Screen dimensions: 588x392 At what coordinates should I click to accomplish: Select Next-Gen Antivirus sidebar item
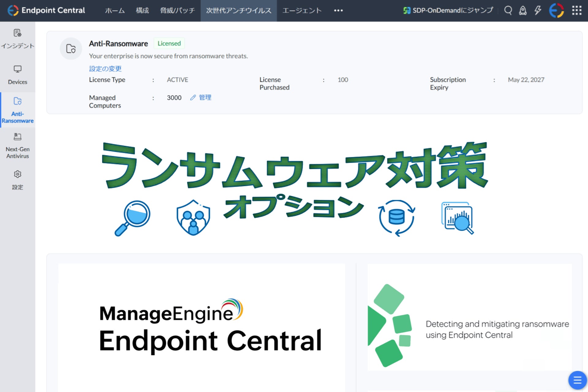coord(17,145)
